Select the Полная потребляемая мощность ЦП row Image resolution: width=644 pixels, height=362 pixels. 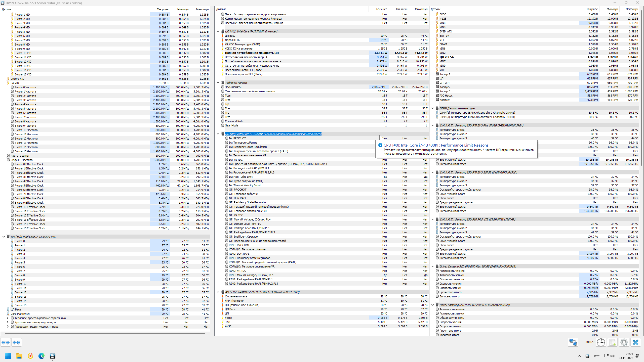(x=252, y=53)
